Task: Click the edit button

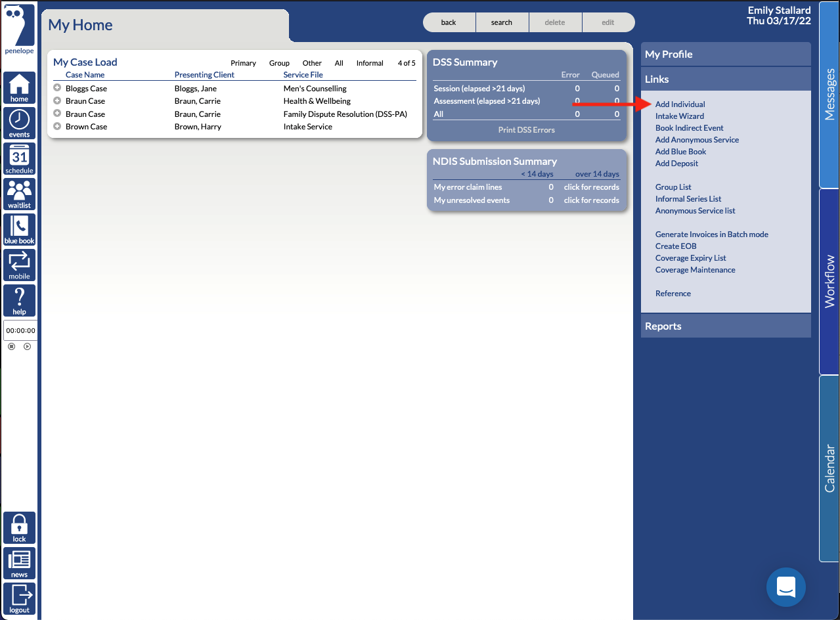Action: click(608, 22)
